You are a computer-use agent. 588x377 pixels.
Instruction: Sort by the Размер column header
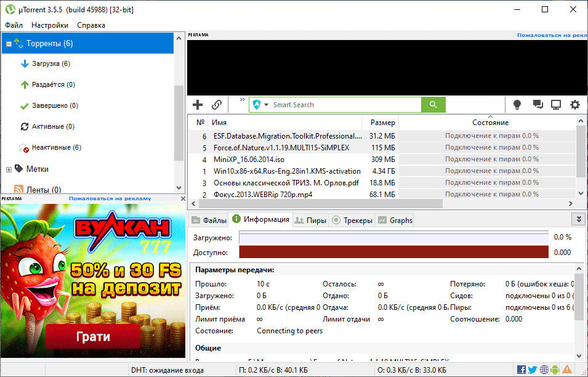[380, 123]
